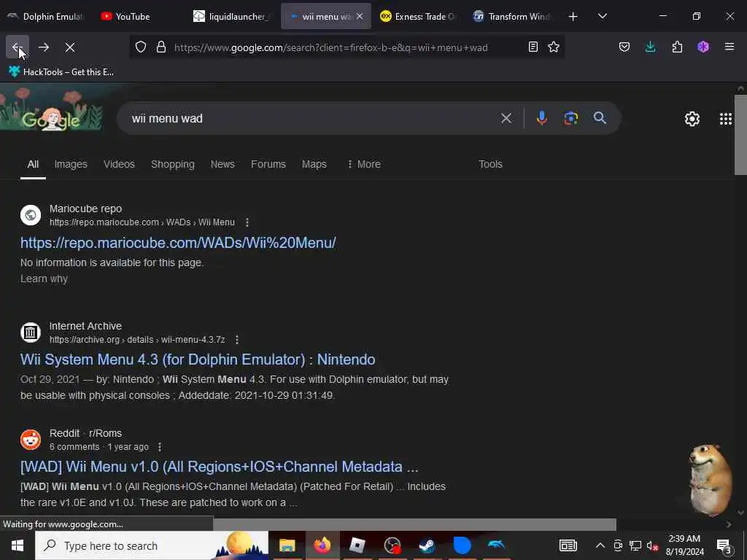Open the Firefox downloads panel
The width and height of the screenshot is (747, 560).
click(x=650, y=47)
